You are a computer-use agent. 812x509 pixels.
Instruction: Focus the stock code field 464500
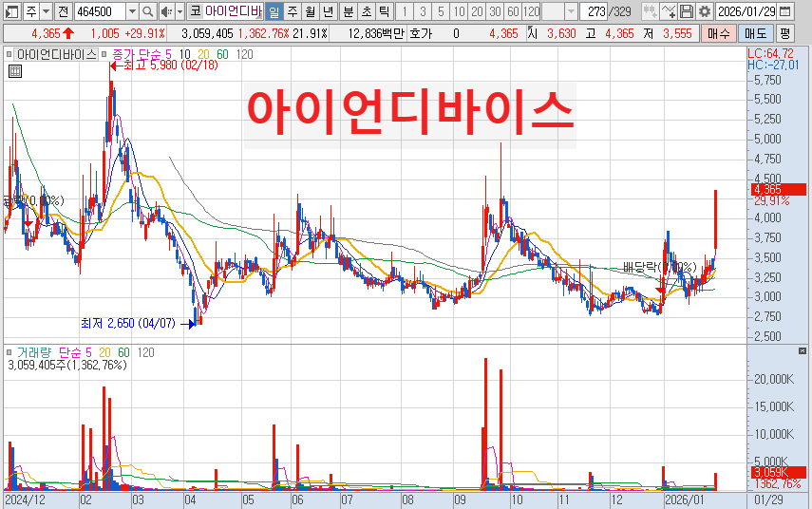click(100, 10)
